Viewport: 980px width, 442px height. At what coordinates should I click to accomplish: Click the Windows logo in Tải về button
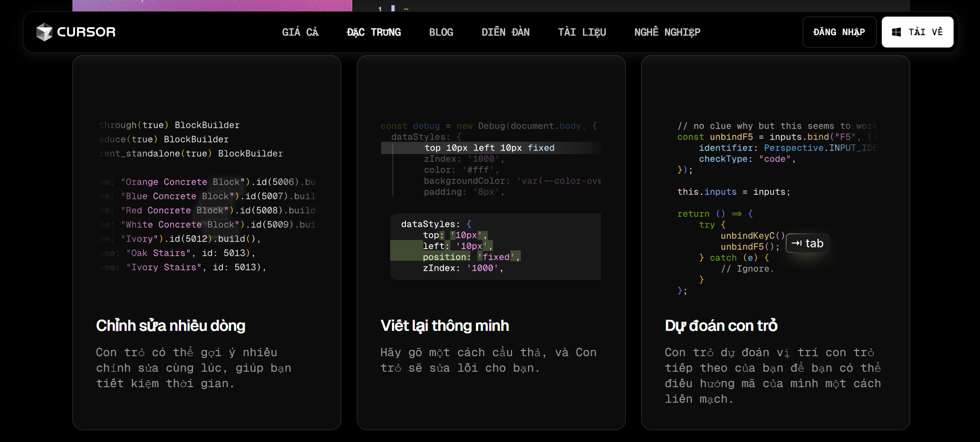point(897,32)
